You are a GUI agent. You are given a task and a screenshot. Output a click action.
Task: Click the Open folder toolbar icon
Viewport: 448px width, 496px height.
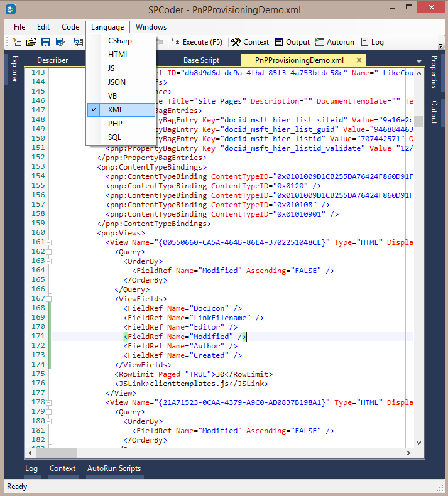tap(31, 42)
